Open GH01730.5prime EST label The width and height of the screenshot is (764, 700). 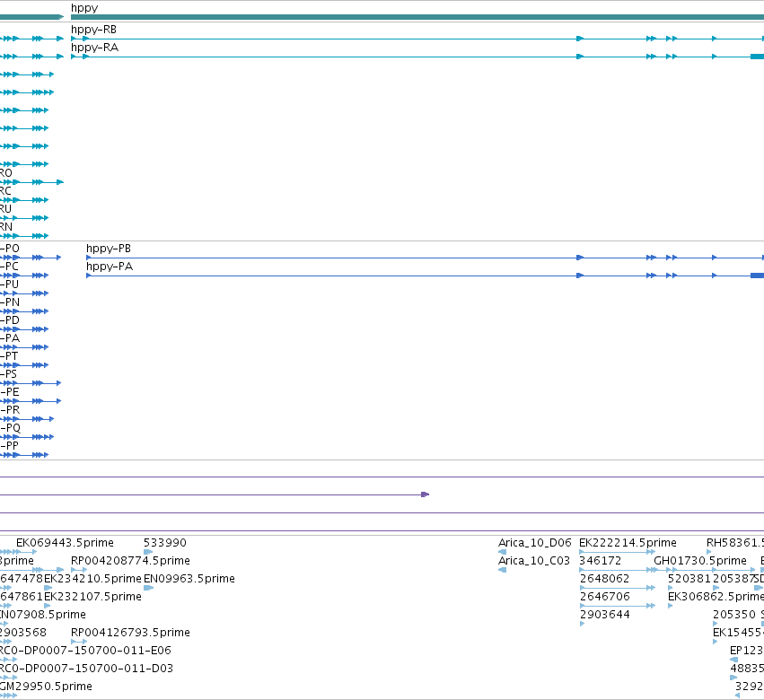[699, 561]
